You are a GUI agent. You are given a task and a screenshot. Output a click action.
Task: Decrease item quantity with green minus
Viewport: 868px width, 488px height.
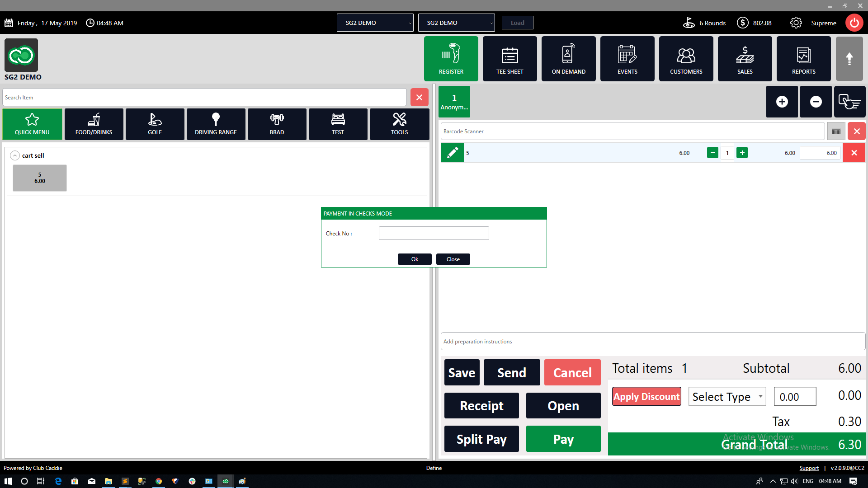(712, 153)
